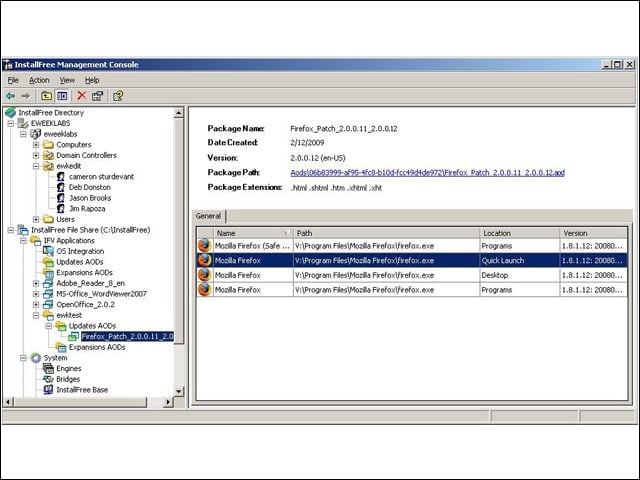Screen dimensions: 640x480
Task: Click the InstallFree Base icon
Action: (48, 389)
